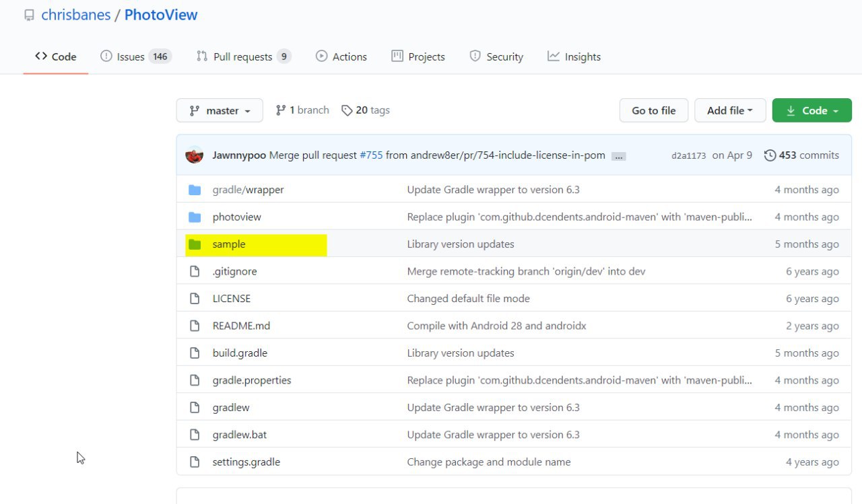
Task: Open the gradle/wrapper folder
Action: coord(248,190)
